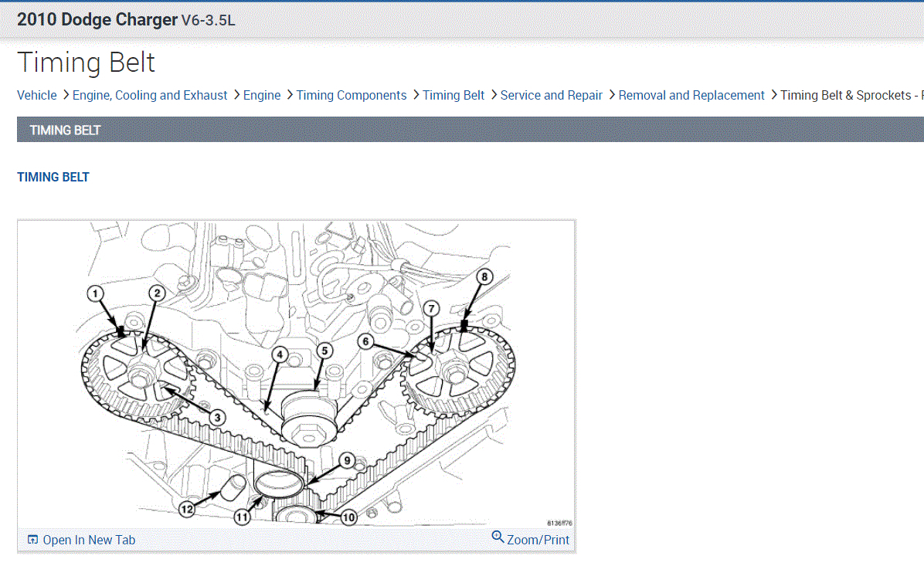Viewport: 924px width, 566px height.
Task: Select the V6-3.5L engine label
Action: coord(208,20)
